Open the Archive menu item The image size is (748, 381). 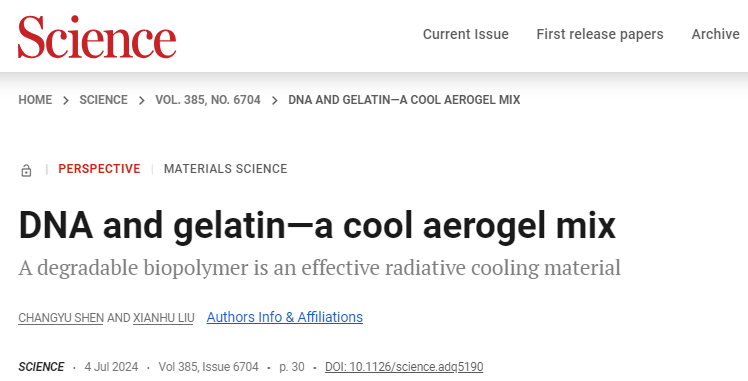pos(716,34)
